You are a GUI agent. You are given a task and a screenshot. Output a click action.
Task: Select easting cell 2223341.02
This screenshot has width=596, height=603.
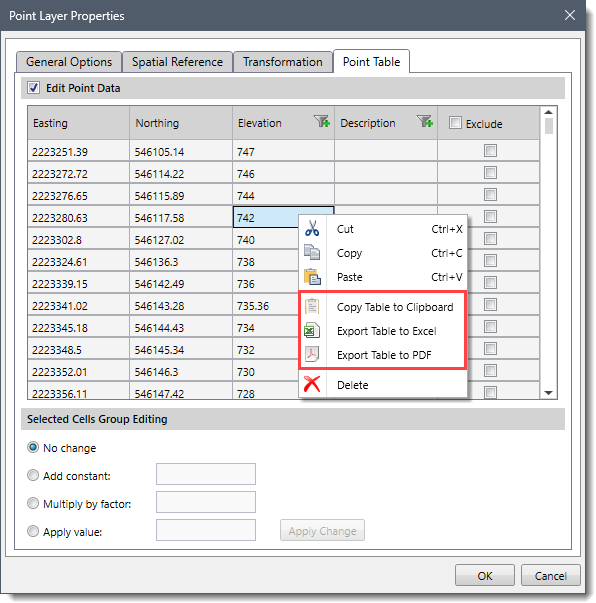click(78, 305)
